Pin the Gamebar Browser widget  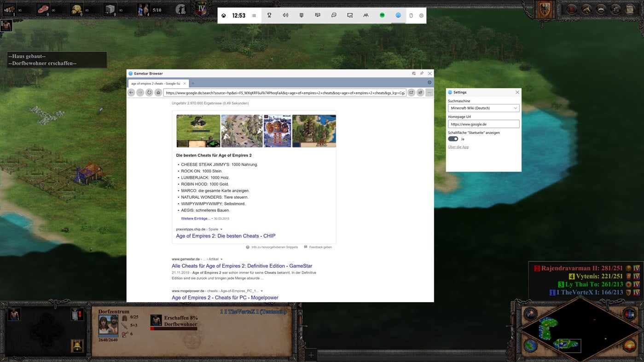coord(422,74)
